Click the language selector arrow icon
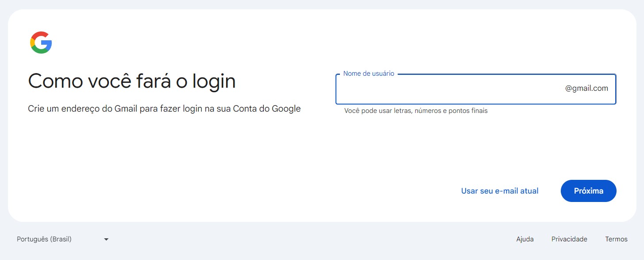The height and width of the screenshot is (260, 644). 106,240
